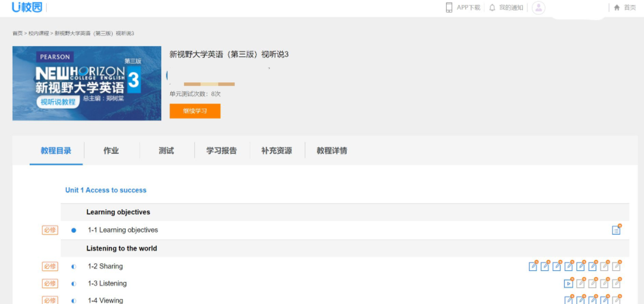
Task: Open first exercise icon in 1-4 Viewing row
Action: [x=569, y=300]
